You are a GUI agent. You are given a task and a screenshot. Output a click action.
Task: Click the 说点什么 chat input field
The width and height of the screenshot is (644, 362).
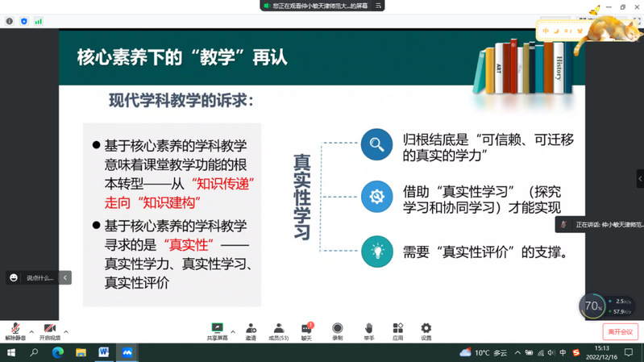[40, 277]
